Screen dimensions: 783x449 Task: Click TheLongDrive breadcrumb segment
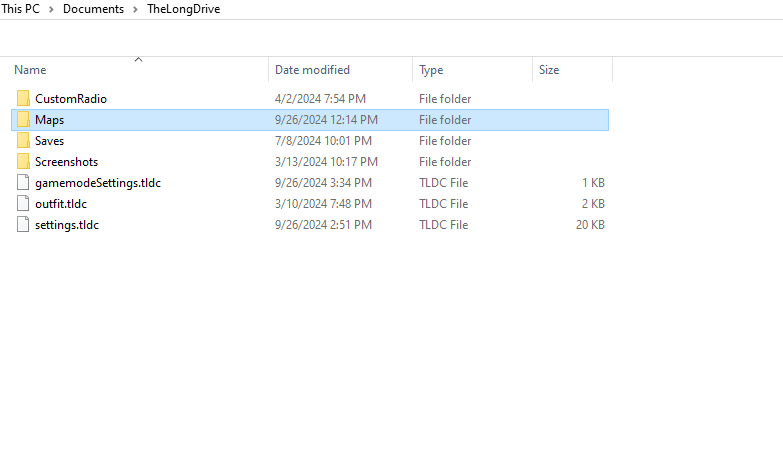pyautogui.click(x=183, y=9)
